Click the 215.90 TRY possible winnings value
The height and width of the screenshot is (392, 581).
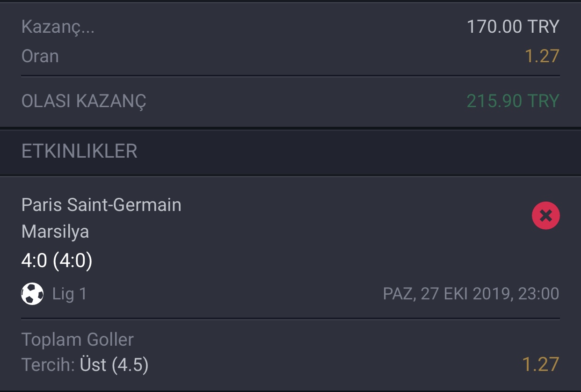pos(513,101)
